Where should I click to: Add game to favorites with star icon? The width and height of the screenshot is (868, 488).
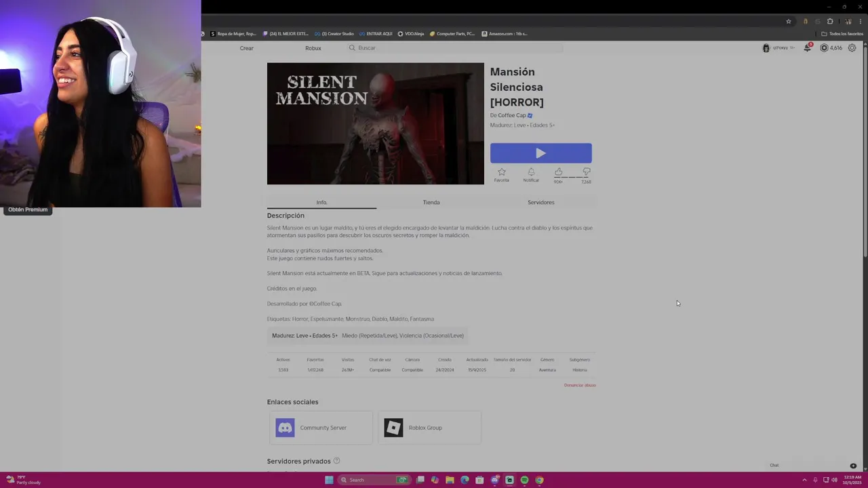[501, 172]
